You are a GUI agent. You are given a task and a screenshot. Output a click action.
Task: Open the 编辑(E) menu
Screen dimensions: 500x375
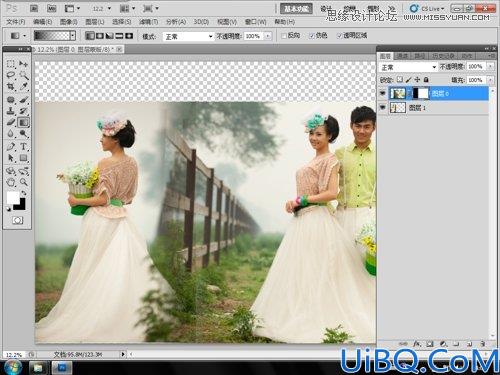coord(43,22)
